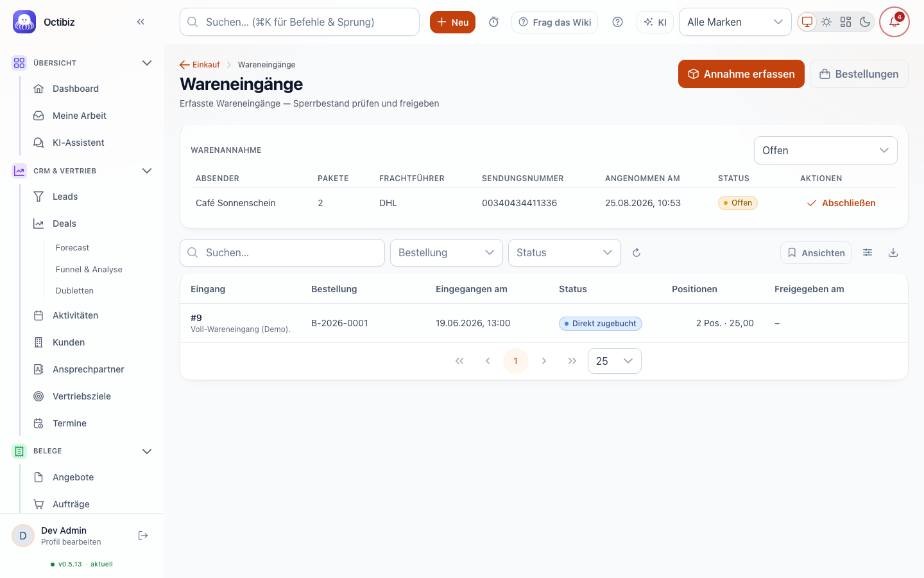Screen dimensions: 924x578
Task: Click the Einkauf back link
Action: pyautogui.click(x=200, y=65)
